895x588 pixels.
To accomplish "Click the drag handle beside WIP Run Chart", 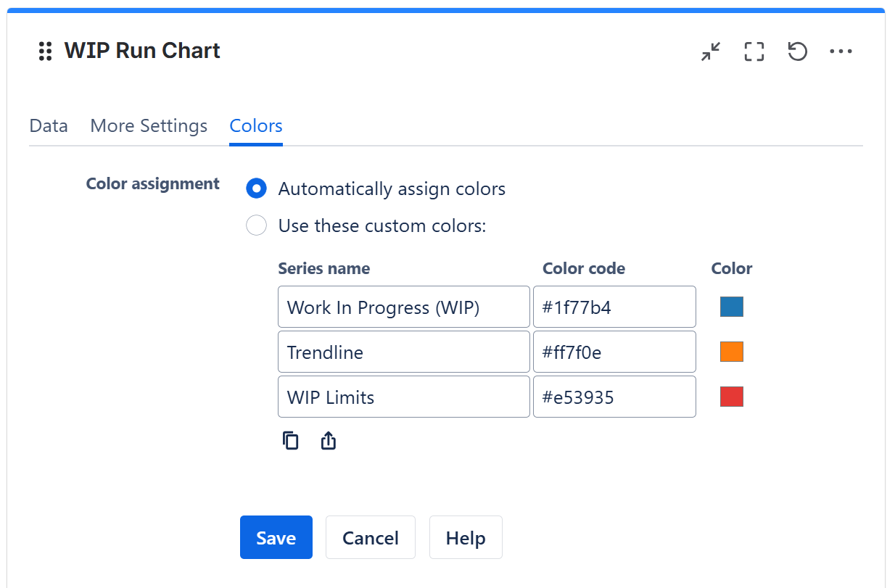I will [45, 51].
